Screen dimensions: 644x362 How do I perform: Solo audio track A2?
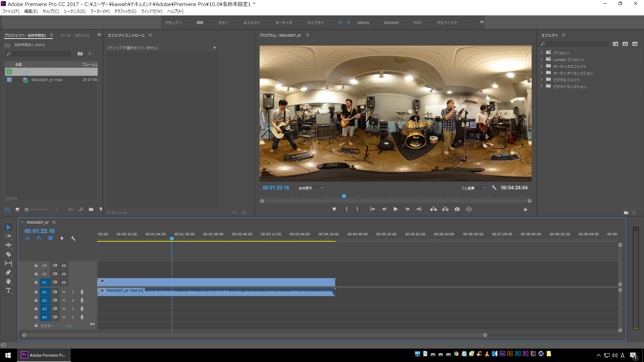(73, 300)
